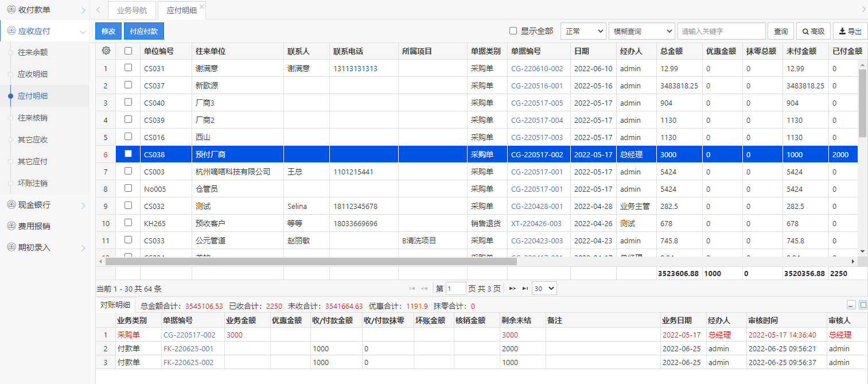
Task: Go to the next page of results
Action: click(513, 288)
